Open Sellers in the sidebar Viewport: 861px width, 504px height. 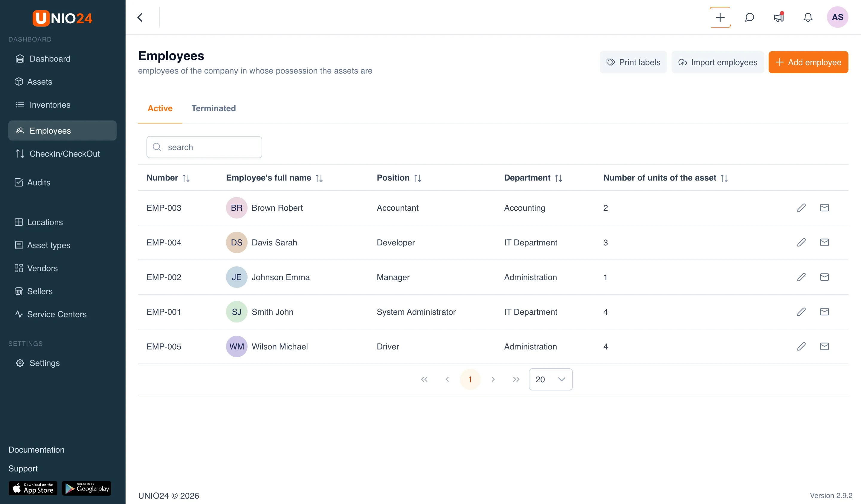(62, 291)
